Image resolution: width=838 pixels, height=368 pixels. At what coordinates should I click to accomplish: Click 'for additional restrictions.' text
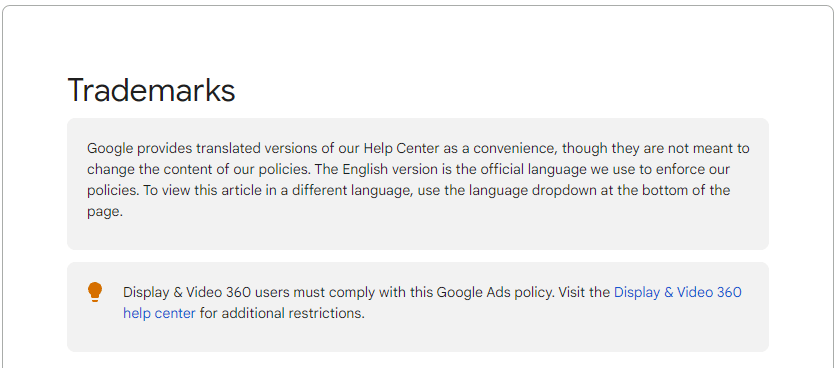[x=282, y=313]
